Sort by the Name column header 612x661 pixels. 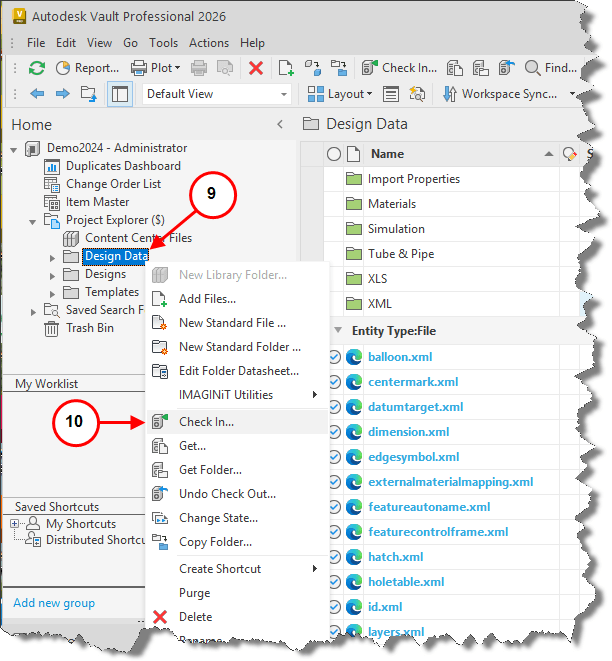pyautogui.click(x=462, y=154)
